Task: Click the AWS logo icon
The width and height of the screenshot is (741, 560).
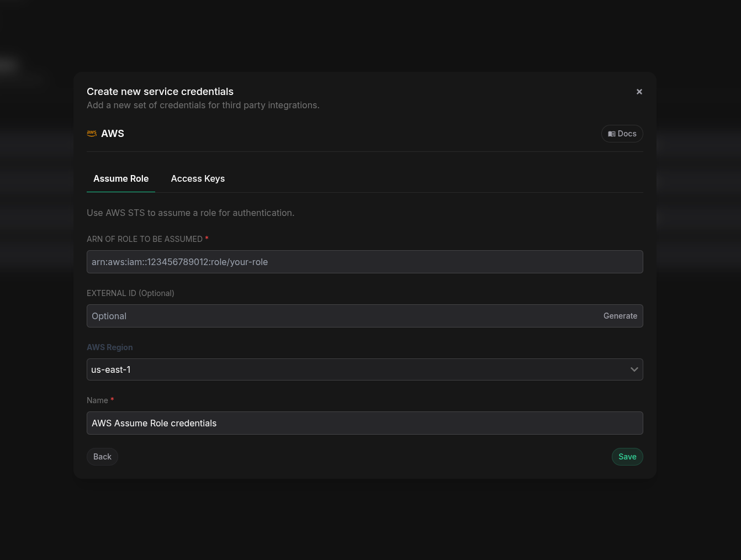Action: 92,133
